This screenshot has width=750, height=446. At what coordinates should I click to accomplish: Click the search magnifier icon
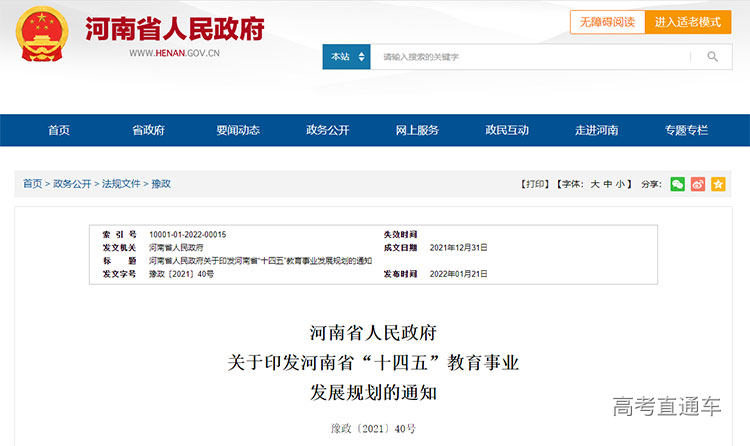[x=712, y=57]
